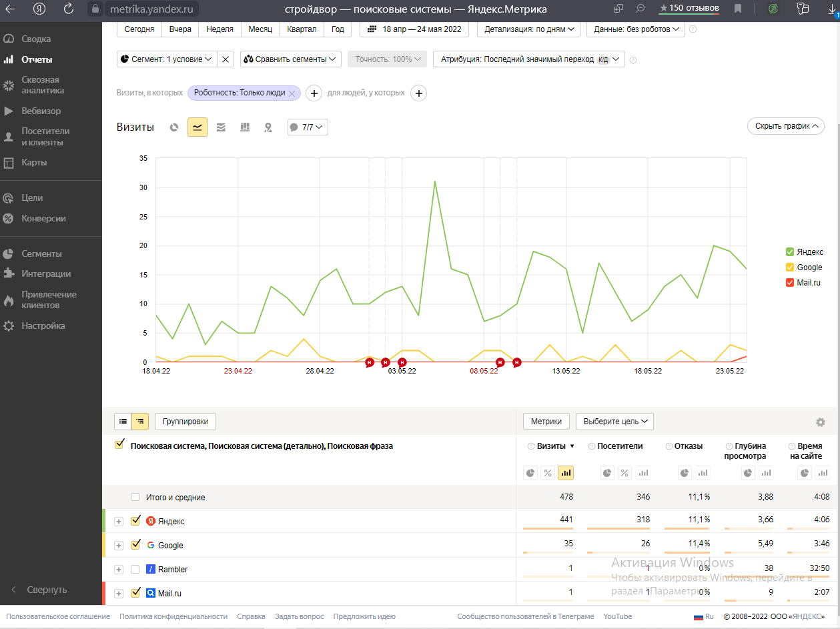Switch to the column chart icon
Viewport: 840px width, 629px height.
coord(245,127)
